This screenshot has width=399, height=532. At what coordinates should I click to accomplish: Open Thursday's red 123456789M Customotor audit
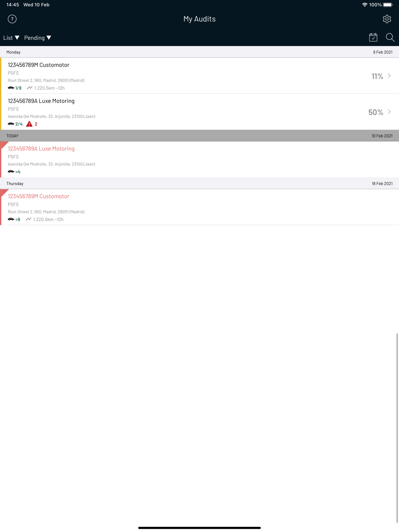click(x=199, y=207)
